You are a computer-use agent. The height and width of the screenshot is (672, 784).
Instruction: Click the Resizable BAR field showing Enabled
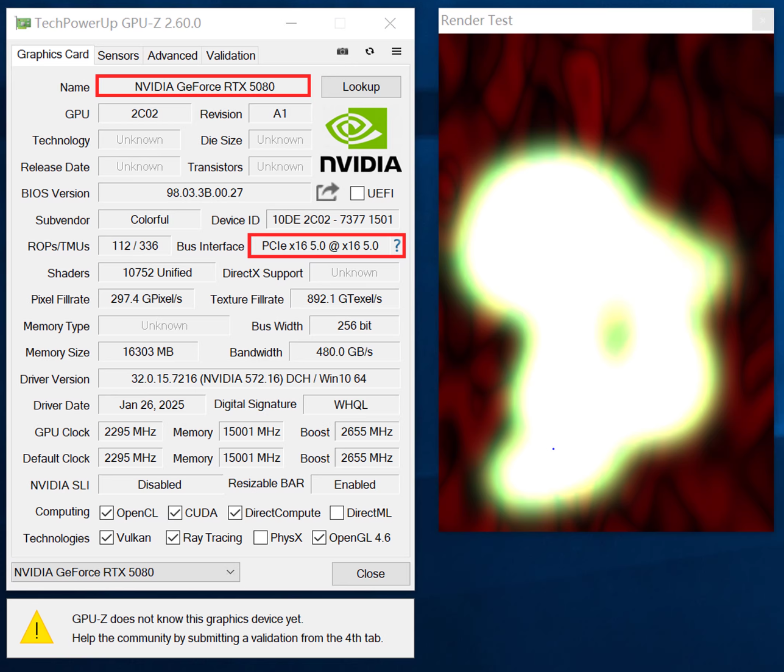click(x=355, y=485)
